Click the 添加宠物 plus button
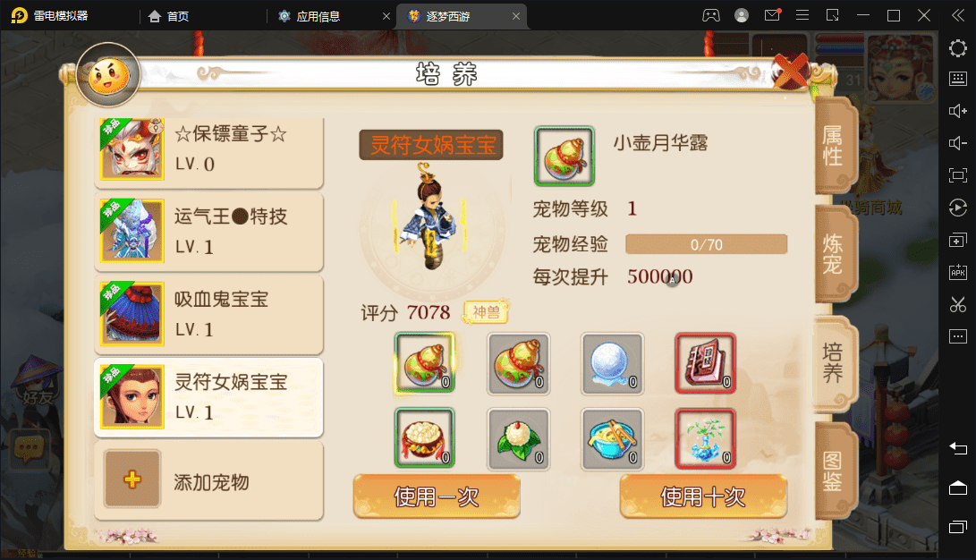976x560 pixels. click(x=132, y=479)
